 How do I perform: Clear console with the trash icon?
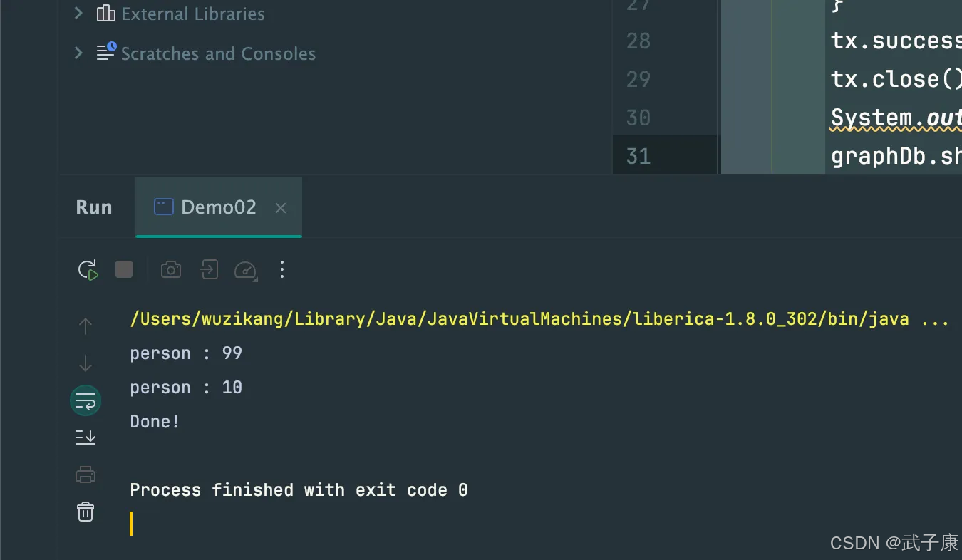coord(86,512)
